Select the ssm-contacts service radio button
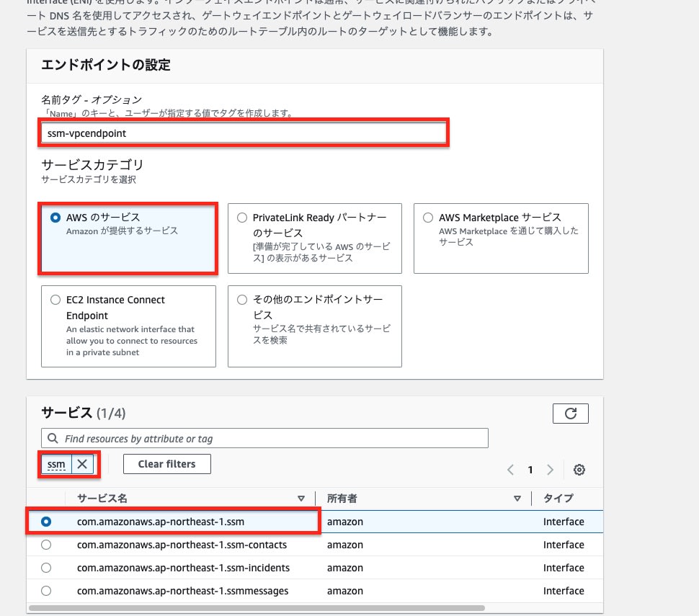699x616 pixels. 46,545
